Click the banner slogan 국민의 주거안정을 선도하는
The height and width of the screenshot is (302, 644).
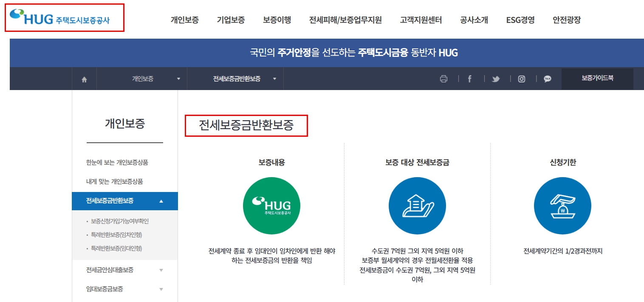coord(303,53)
